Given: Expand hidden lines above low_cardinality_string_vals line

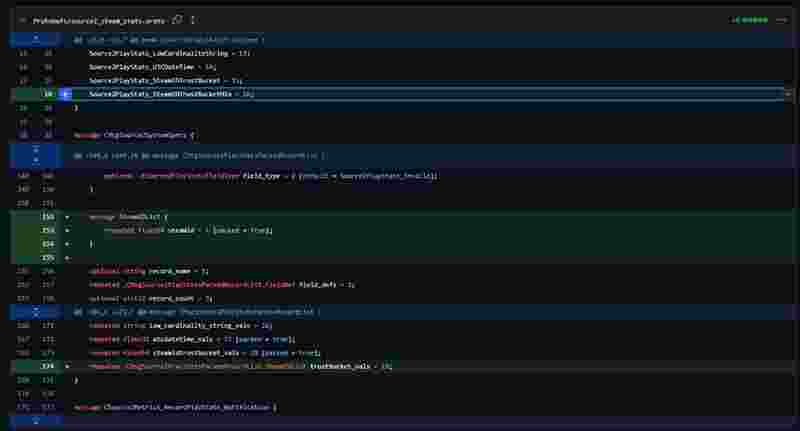Looking at the screenshot, I should tap(36, 311).
